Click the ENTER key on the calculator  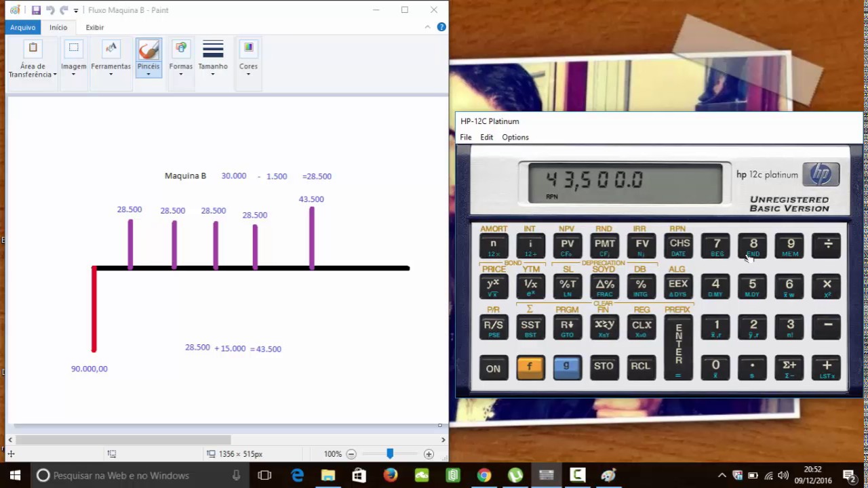679,348
